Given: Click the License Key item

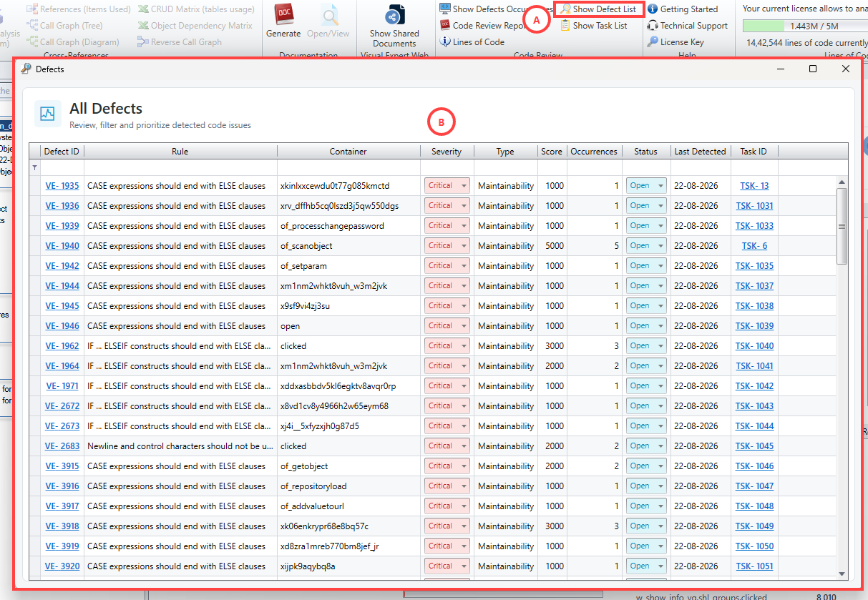Looking at the screenshot, I should (x=676, y=42).
